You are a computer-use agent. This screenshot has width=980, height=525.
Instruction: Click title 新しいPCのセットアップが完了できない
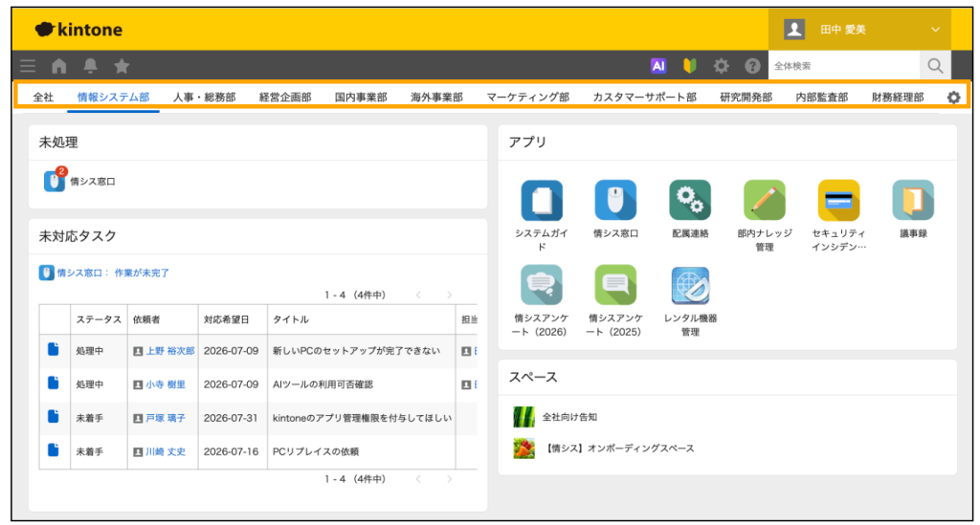point(356,351)
